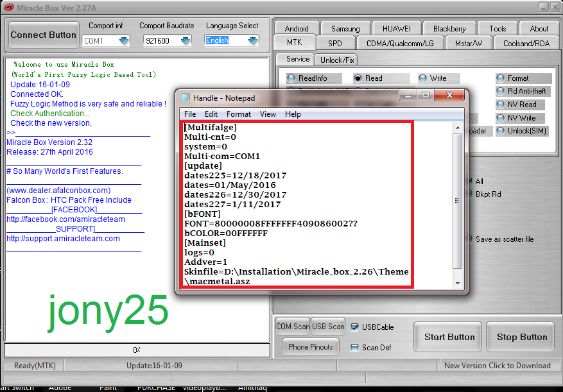
Task: Enable the Scan Def checkbox
Action: coord(355,348)
